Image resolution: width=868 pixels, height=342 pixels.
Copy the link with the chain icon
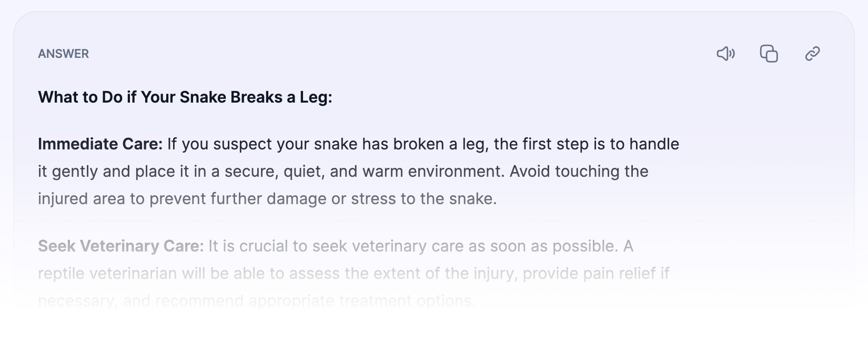point(813,54)
